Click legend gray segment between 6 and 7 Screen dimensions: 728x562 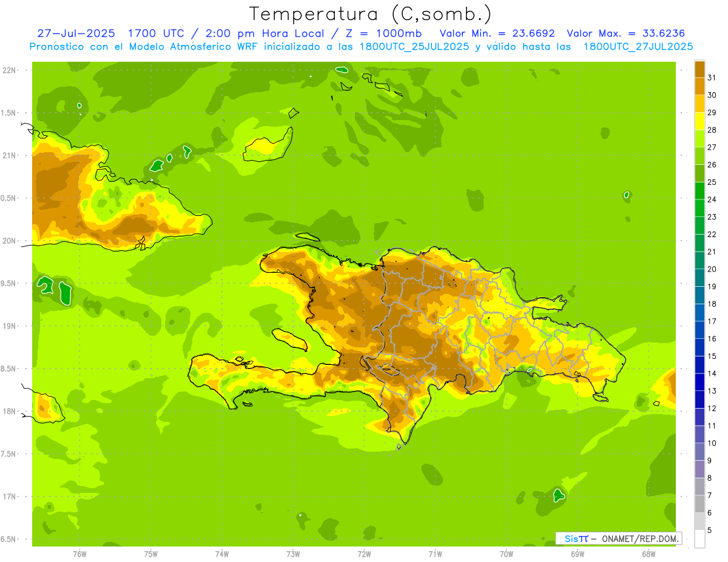click(699, 504)
